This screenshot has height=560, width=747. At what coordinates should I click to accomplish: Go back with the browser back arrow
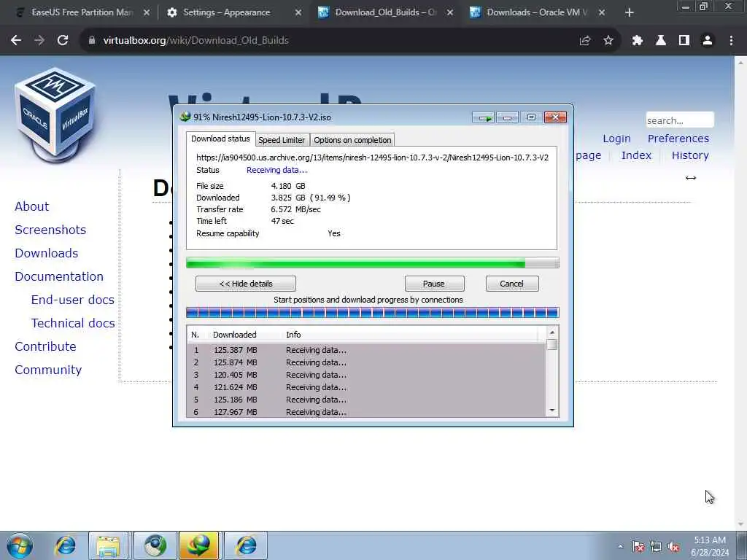coord(16,41)
